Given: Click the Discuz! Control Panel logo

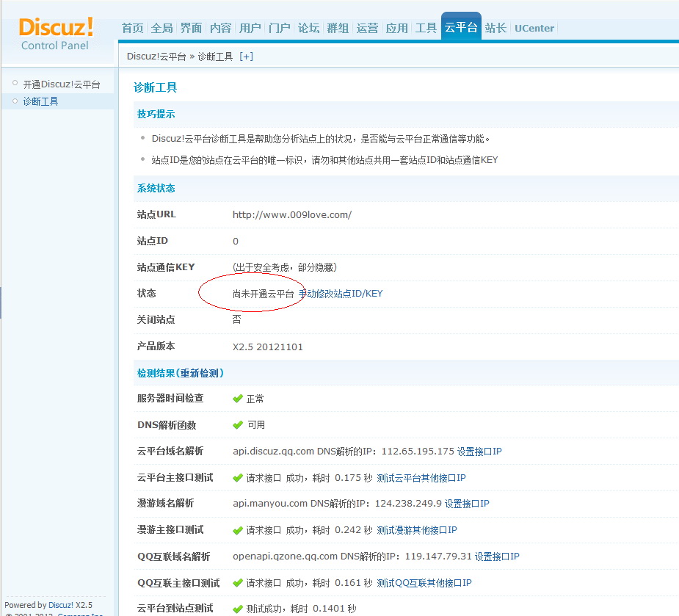Looking at the screenshot, I should (56, 35).
